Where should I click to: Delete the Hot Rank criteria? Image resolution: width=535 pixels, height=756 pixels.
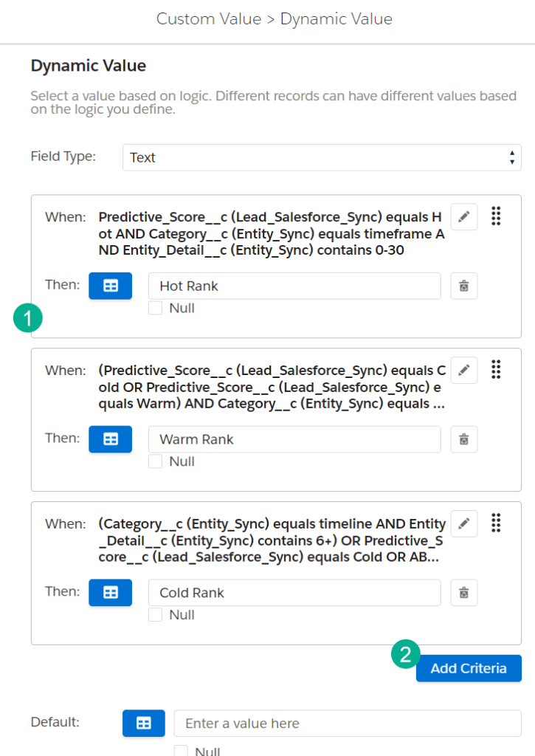(x=463, y=286)
